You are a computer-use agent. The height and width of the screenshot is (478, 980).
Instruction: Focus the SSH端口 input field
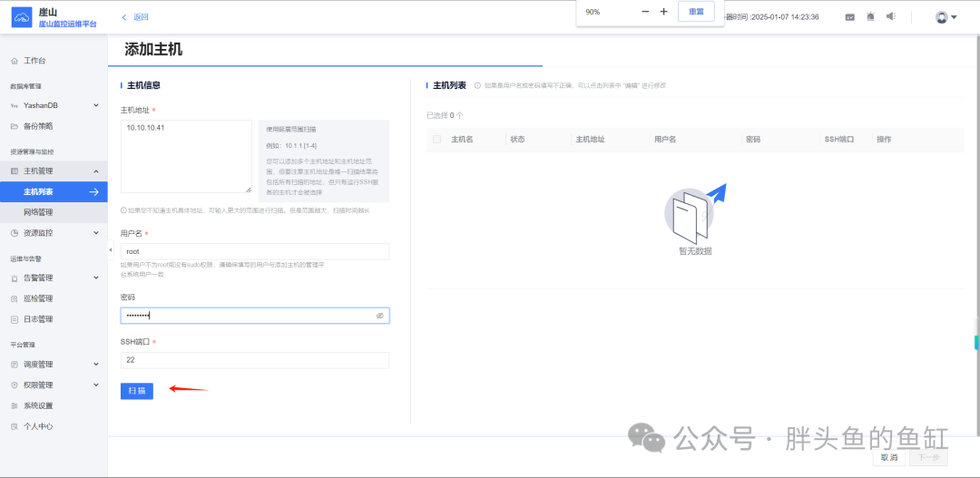[255, 360]
